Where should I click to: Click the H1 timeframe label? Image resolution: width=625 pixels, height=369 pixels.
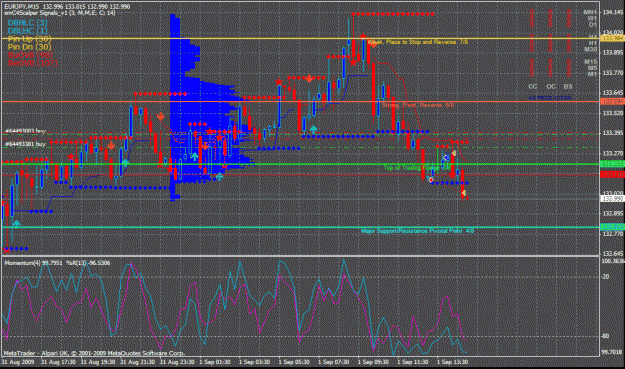(x=593, y=43)
